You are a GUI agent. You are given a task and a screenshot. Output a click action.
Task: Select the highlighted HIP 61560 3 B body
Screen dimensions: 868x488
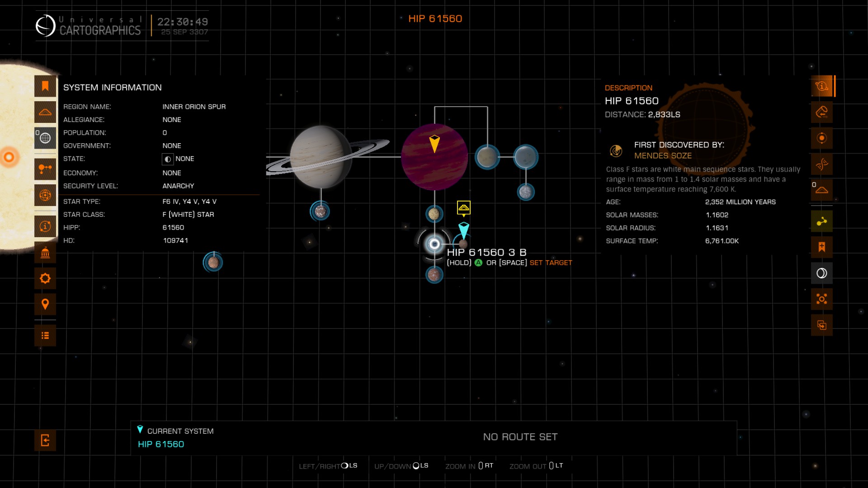tap(434, 244)
